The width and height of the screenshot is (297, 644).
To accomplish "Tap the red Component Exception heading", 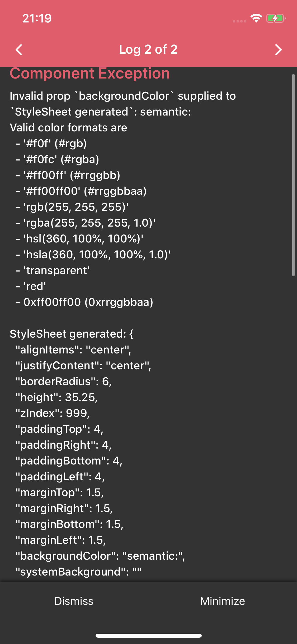I will (89, 73).
